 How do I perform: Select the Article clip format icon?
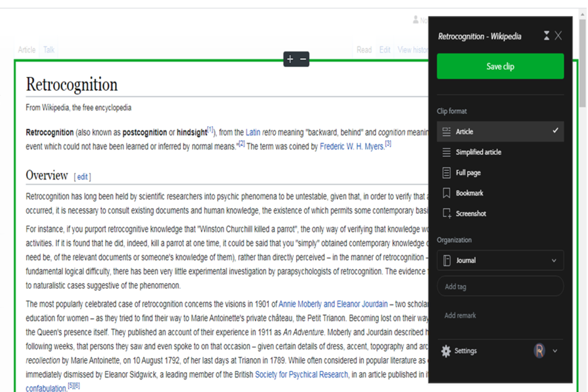(x=447, y=131)
